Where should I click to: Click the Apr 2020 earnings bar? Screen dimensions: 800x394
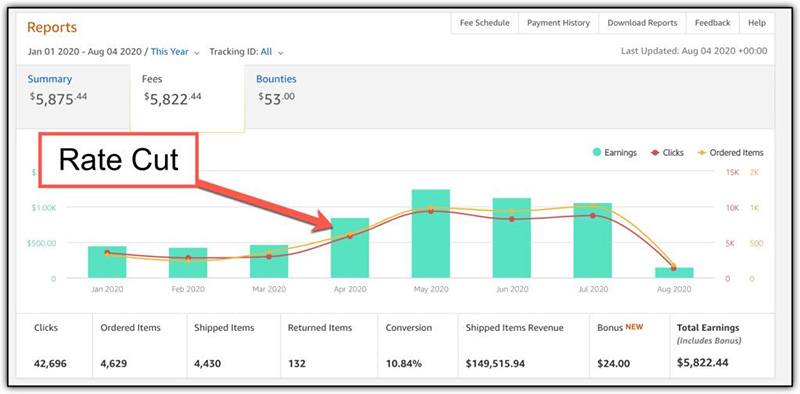point(350,248)
